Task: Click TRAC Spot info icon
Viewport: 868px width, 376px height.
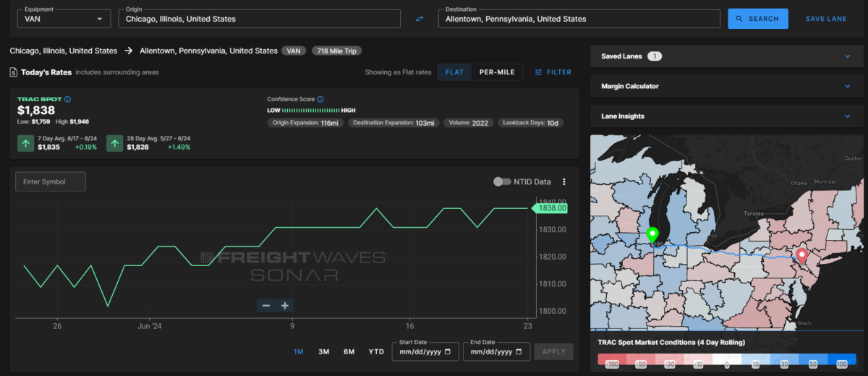Action: [x=67, y=99]
